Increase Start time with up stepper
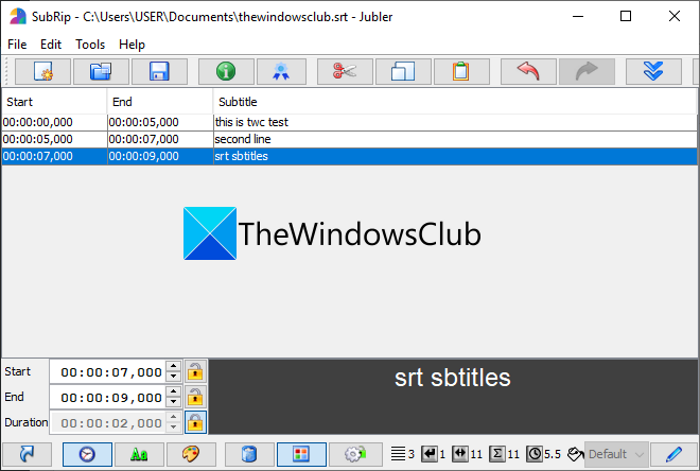 pyautogui.click(x=173, y=367)
